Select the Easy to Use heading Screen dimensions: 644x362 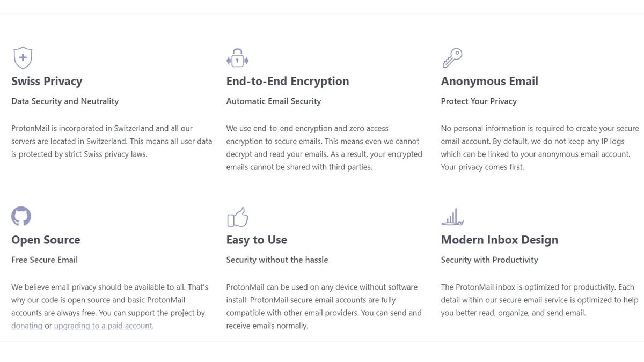tap(257, 240)
